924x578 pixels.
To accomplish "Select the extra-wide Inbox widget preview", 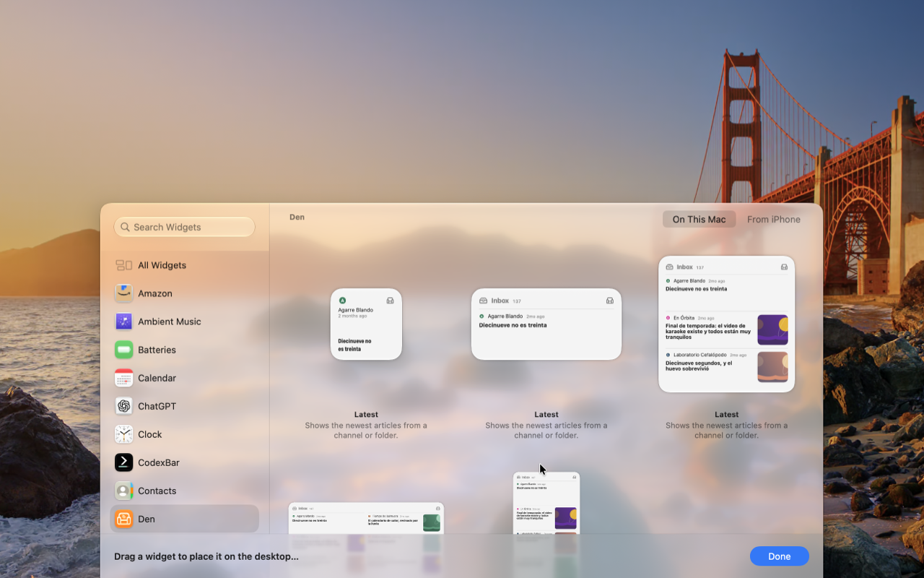I will (366, 519).
